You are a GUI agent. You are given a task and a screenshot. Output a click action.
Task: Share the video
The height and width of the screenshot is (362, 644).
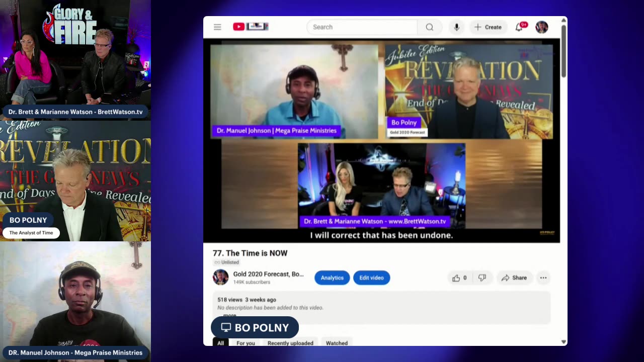(x=514, y=278)
